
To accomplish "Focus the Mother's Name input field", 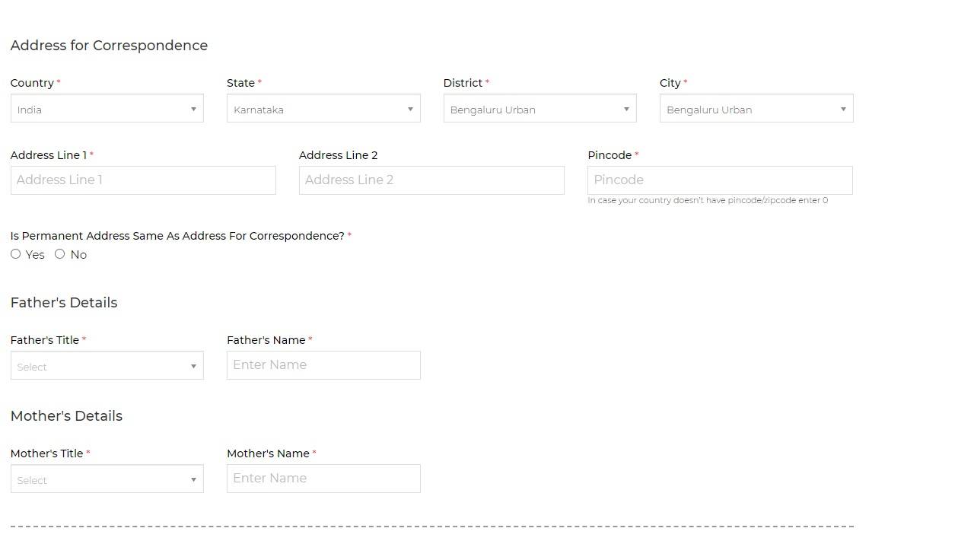I will click(323, 479).
